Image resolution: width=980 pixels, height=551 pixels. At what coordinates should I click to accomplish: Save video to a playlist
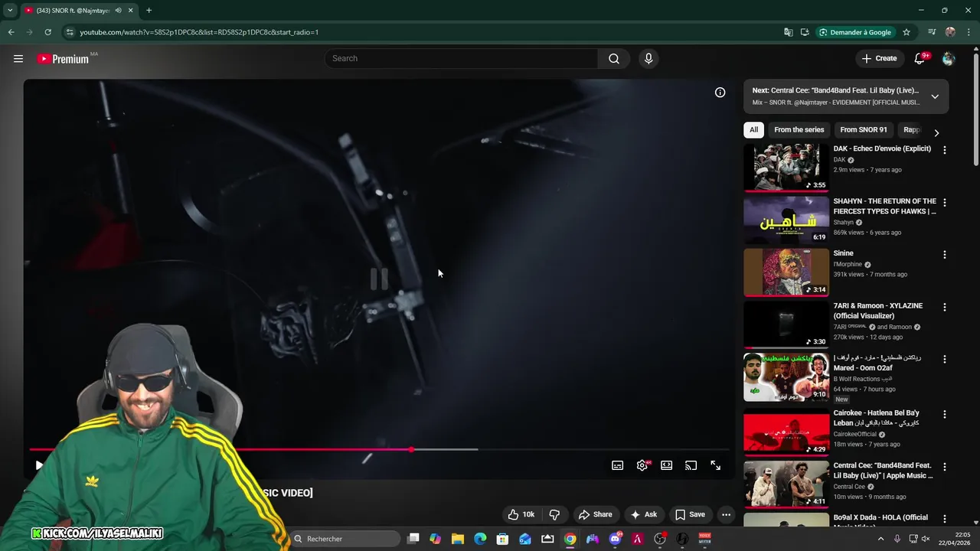pos(690,514)
